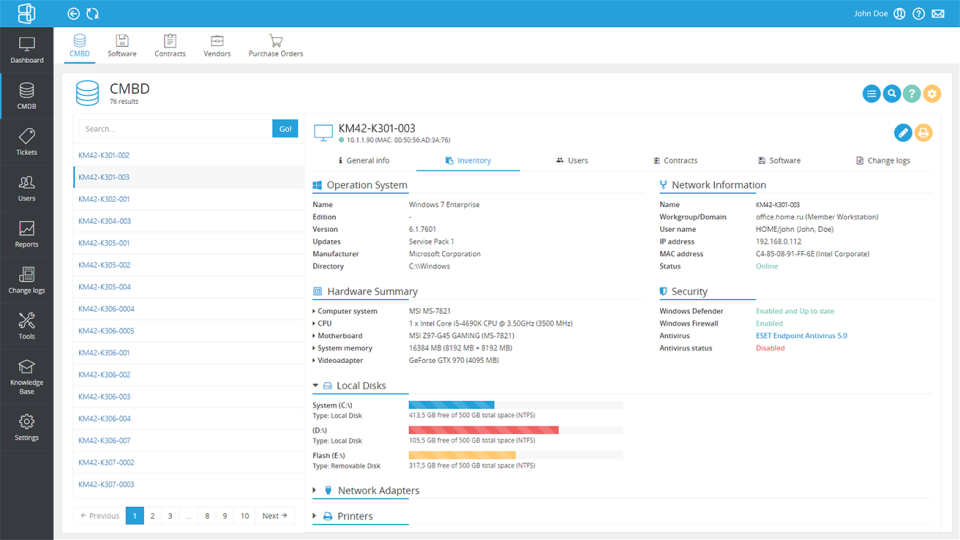Switch to the Purchase Orders top tab
Viewport: 960px width, 540px height.
click(276, 46)
